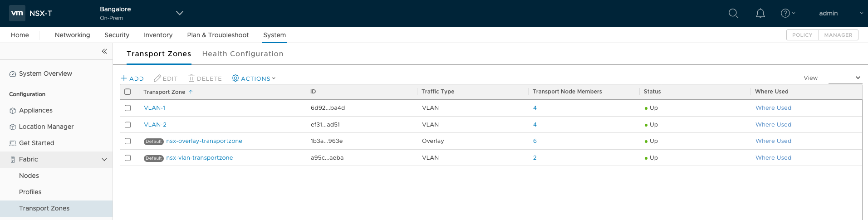This screenshot has height=220, width=868.
Task: Click the System Overview sidebar icon
Action: pyautogui.click(x=13, y=74)
